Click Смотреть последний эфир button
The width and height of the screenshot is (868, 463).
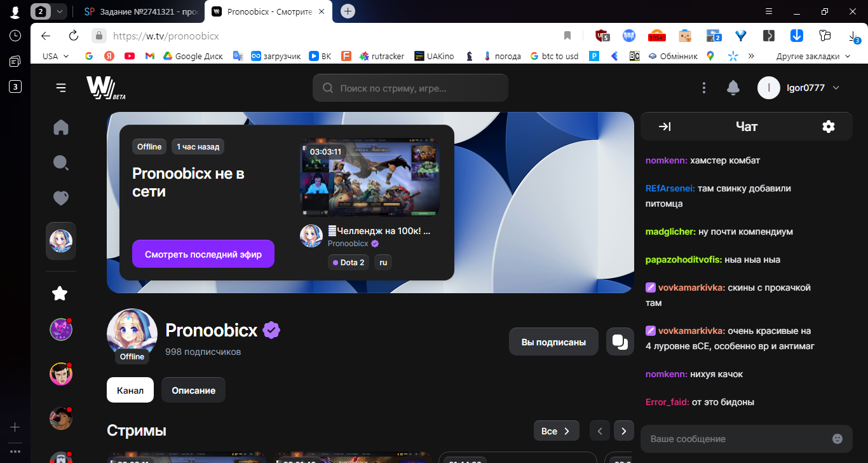[203, 254]
